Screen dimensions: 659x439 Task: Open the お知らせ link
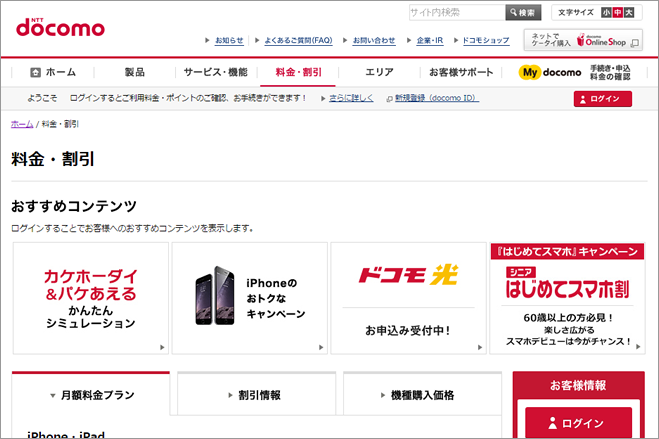[229, 41]
